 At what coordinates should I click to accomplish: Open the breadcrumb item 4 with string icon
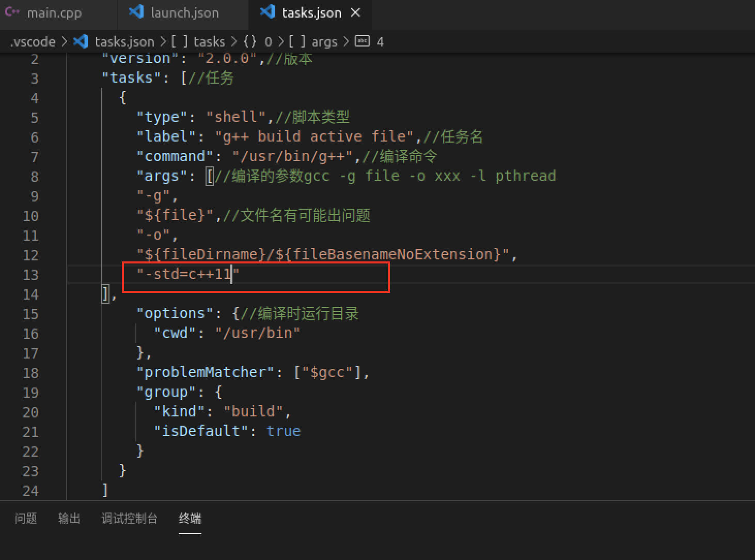(x=370, y=42)
